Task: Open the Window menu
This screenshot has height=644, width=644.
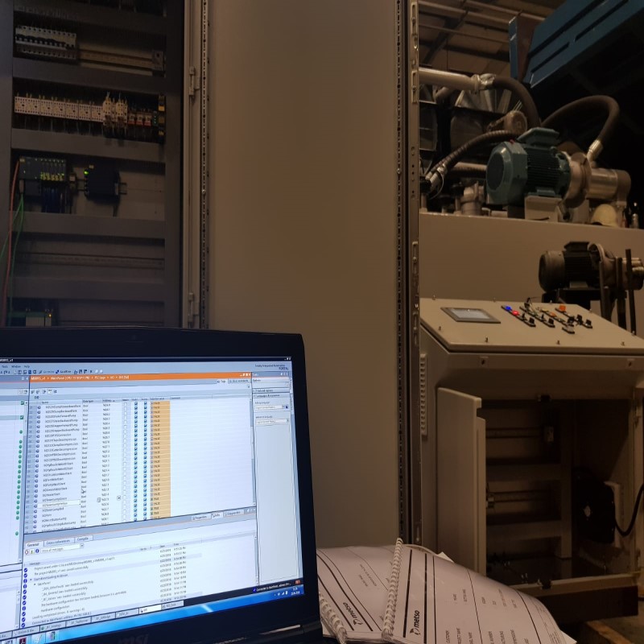Action: tap(17, 366)
